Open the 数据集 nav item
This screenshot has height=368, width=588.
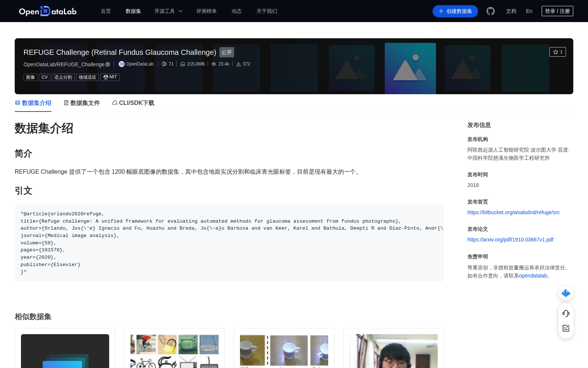pos(133,11)
